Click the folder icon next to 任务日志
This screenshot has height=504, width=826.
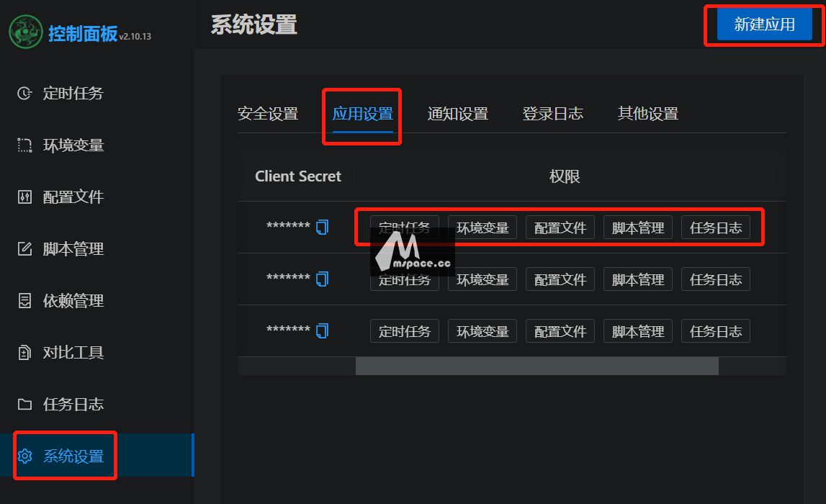click(x=24, y=405)
